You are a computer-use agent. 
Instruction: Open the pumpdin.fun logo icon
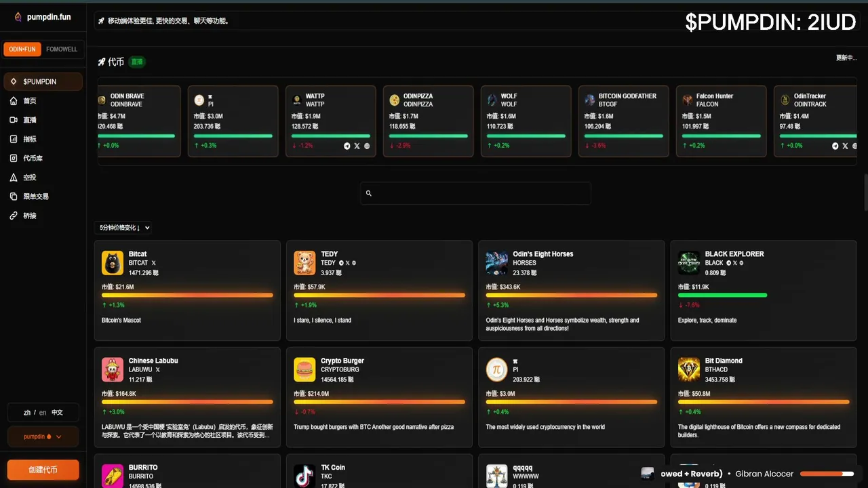point(18,17)
